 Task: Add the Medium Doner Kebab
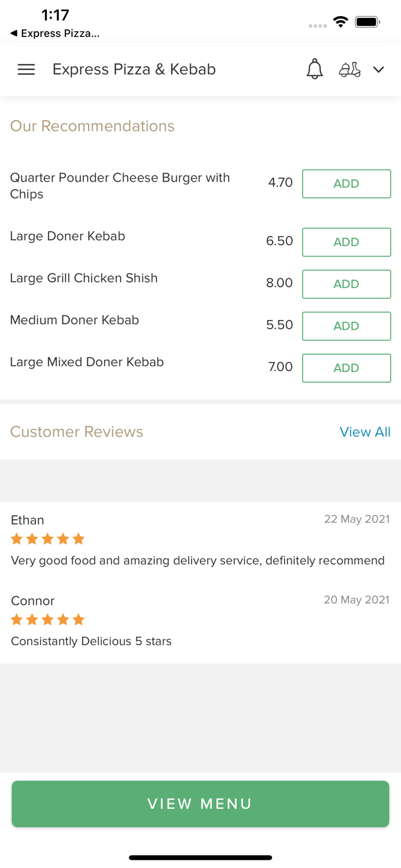[346, 326]
